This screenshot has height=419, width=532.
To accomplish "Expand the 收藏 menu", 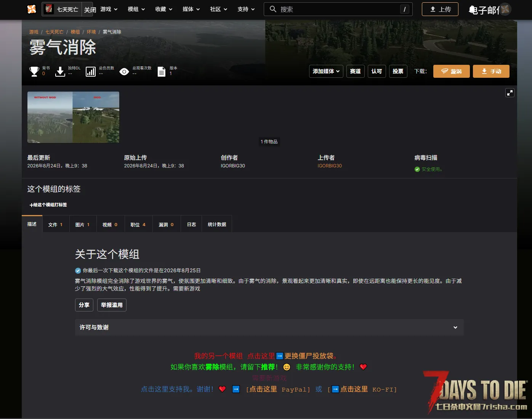I will (x=164, y=9).
